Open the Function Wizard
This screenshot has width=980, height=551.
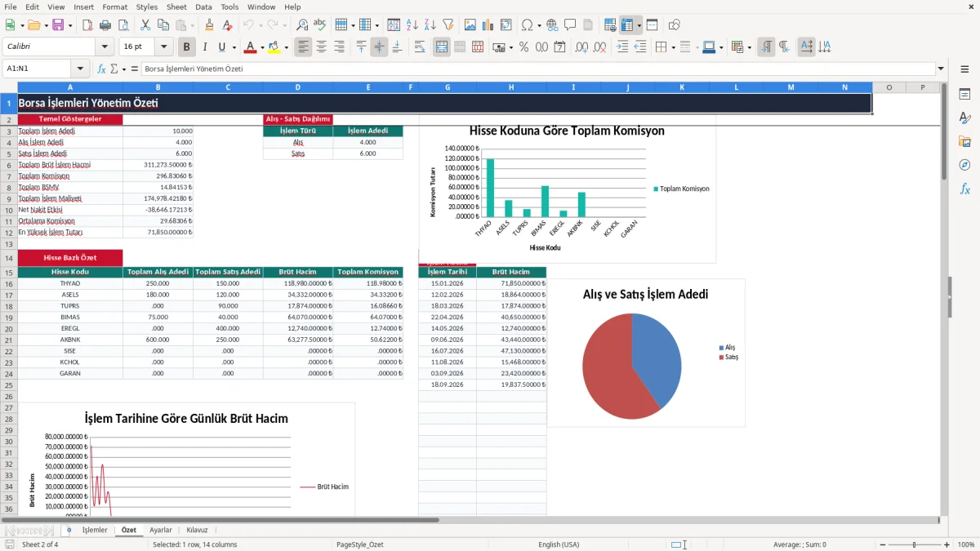pyautogui.click(x=102, y=69)
